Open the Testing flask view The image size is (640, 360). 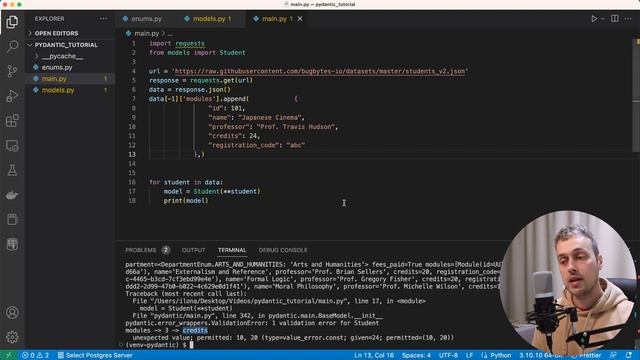(12, 170)
